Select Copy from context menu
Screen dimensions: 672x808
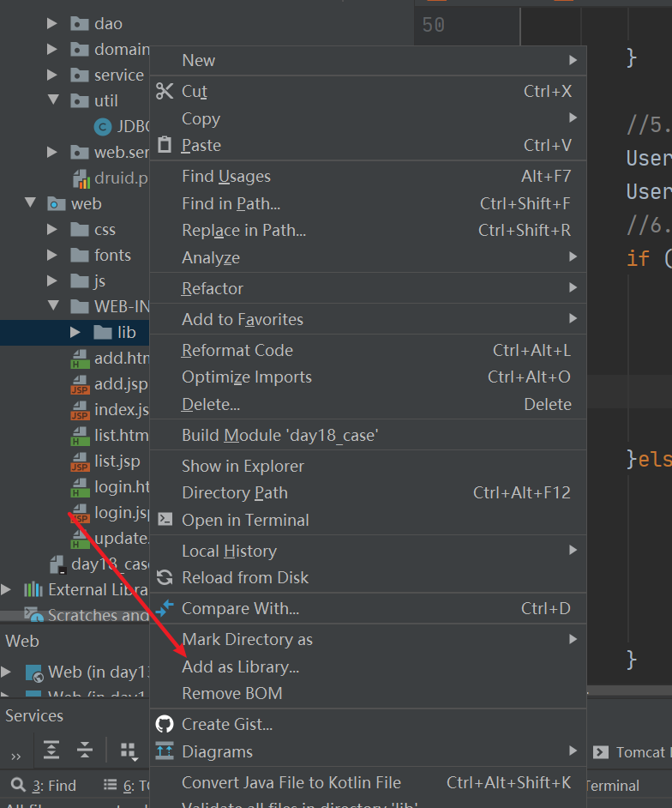click(369, 118)
